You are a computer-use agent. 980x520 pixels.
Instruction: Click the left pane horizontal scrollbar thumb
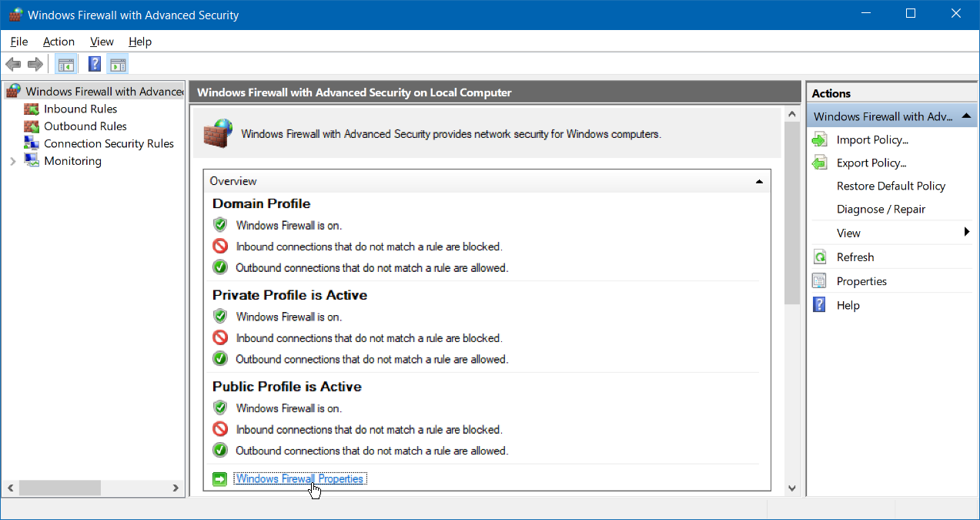tap(60, 488)
